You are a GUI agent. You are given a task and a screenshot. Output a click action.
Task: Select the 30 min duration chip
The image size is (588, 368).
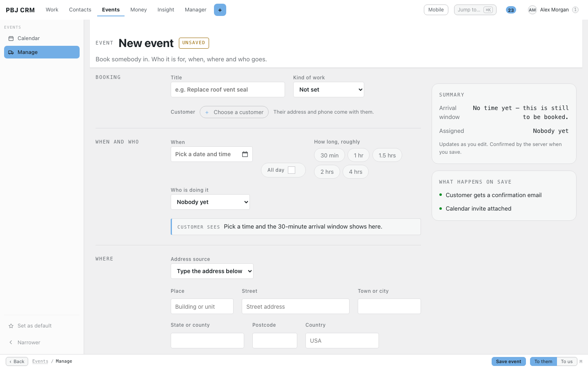click(330, 155)
